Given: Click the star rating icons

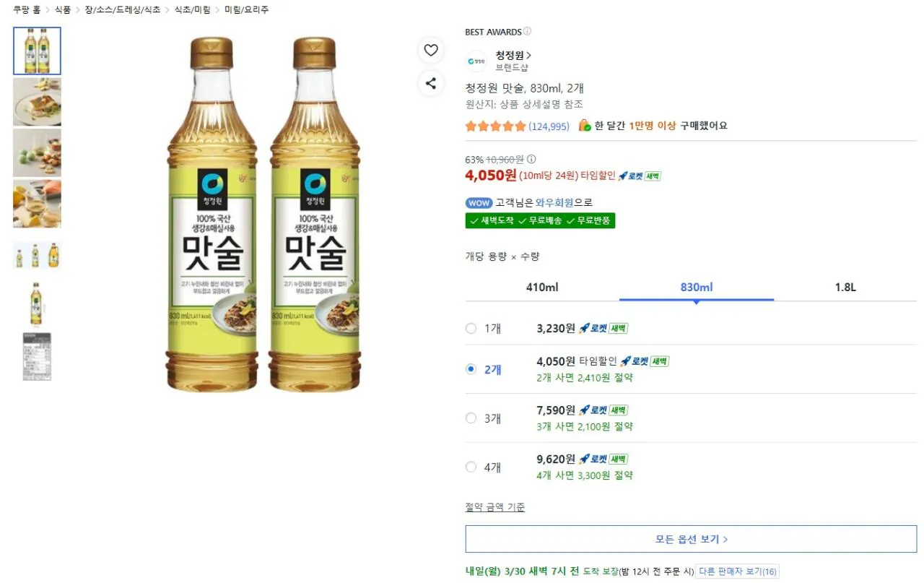Looking at the screenshot, I should tap(496, 126).
